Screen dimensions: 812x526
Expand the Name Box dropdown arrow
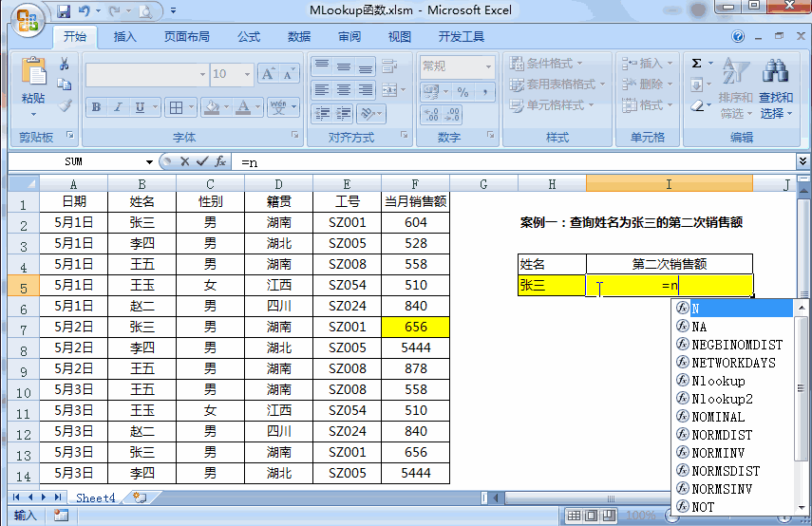149,162
